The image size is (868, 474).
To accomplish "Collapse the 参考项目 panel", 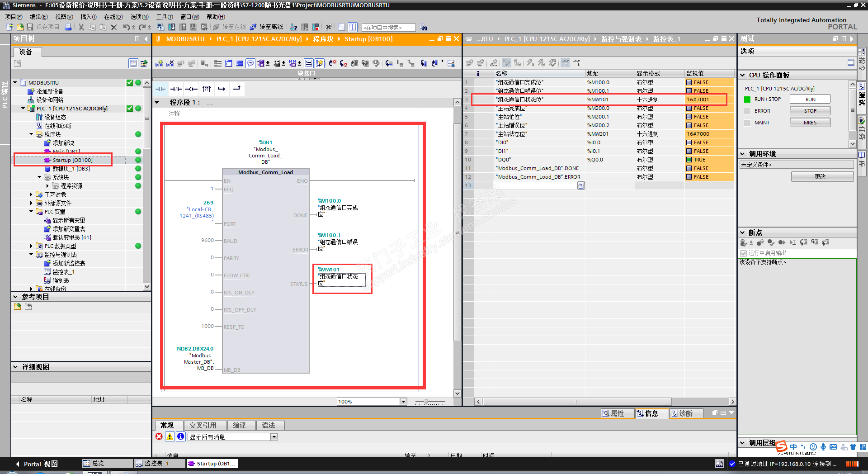I will (x=16, y=297).
